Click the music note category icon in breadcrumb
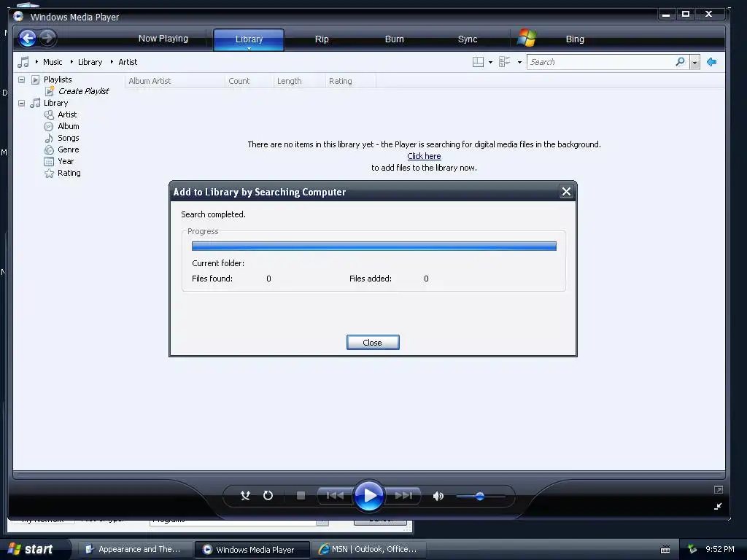The image size is (747, 560). (23, 62)
